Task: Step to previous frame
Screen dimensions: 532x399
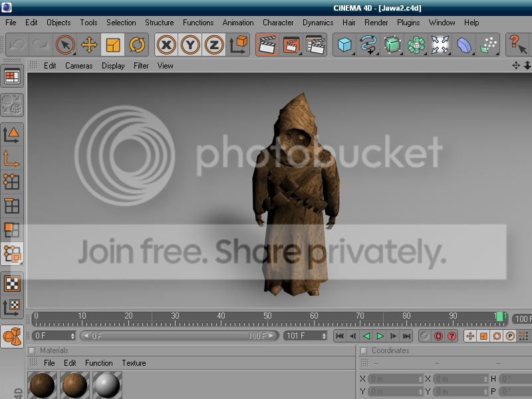Action: (x=353, y=336)
